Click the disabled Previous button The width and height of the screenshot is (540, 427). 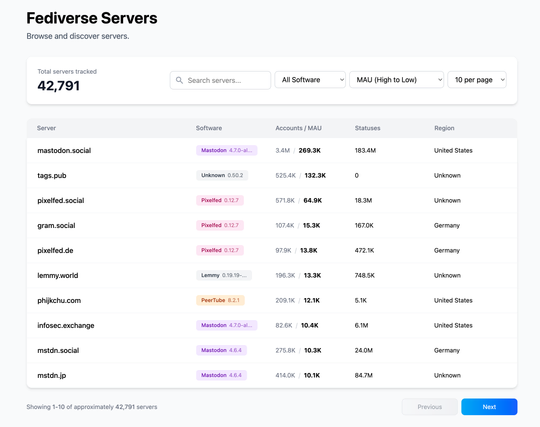[x=429, y=407]
